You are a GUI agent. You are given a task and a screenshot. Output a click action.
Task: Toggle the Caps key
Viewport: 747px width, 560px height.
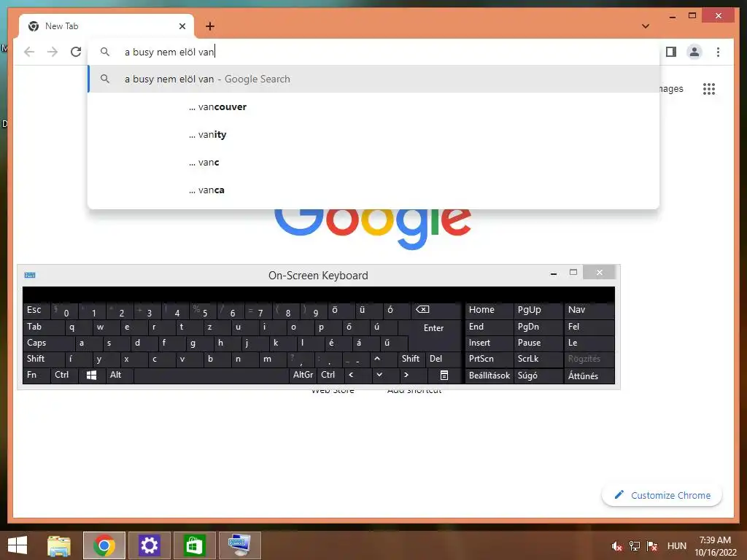coord(49,343)
